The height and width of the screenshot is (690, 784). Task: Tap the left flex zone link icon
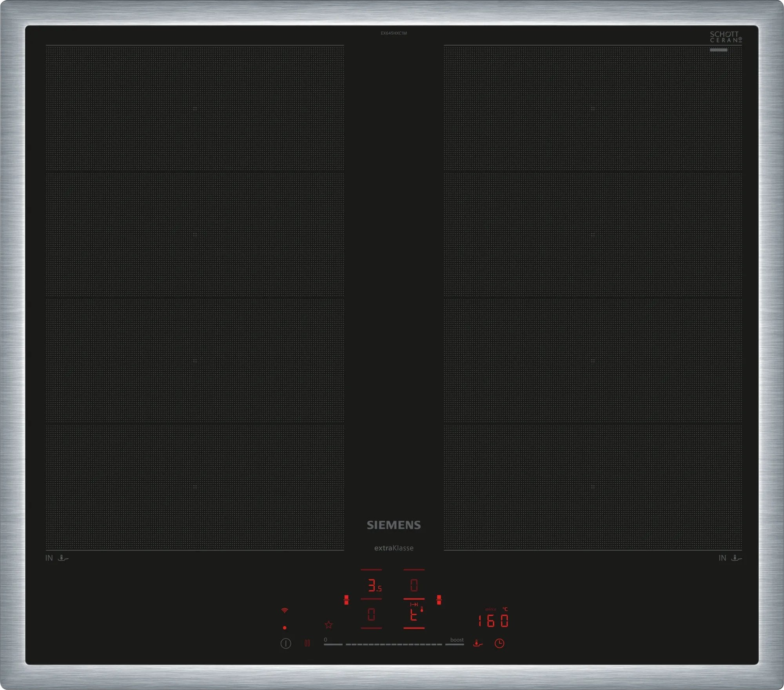coord(346,599)
